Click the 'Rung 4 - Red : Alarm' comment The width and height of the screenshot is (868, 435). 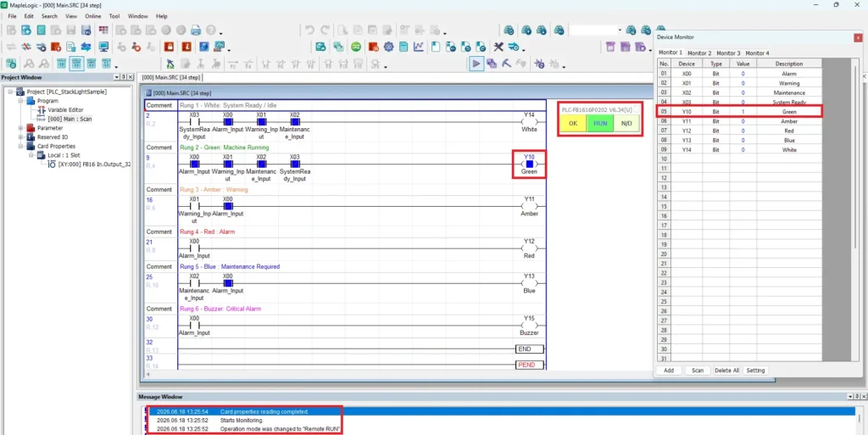[x=207, y=231]
